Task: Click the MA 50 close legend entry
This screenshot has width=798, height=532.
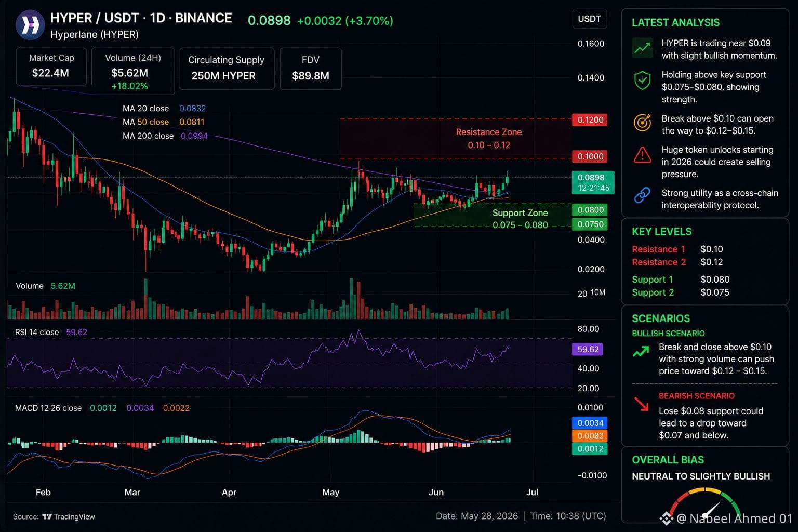Action: [164, 122]
